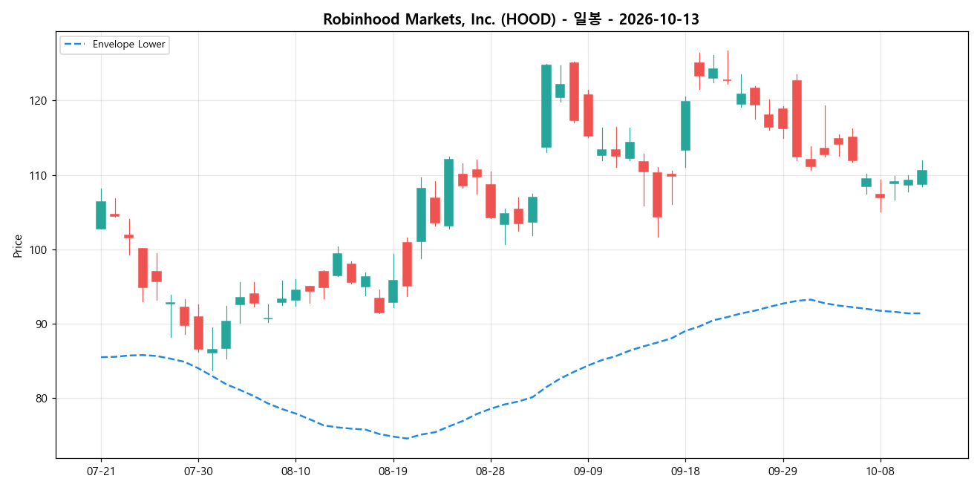Image resolution: width=980 pixels, height=490 pixels.
Task: Select the red candle at 08-28
Action: click(491, 201)
